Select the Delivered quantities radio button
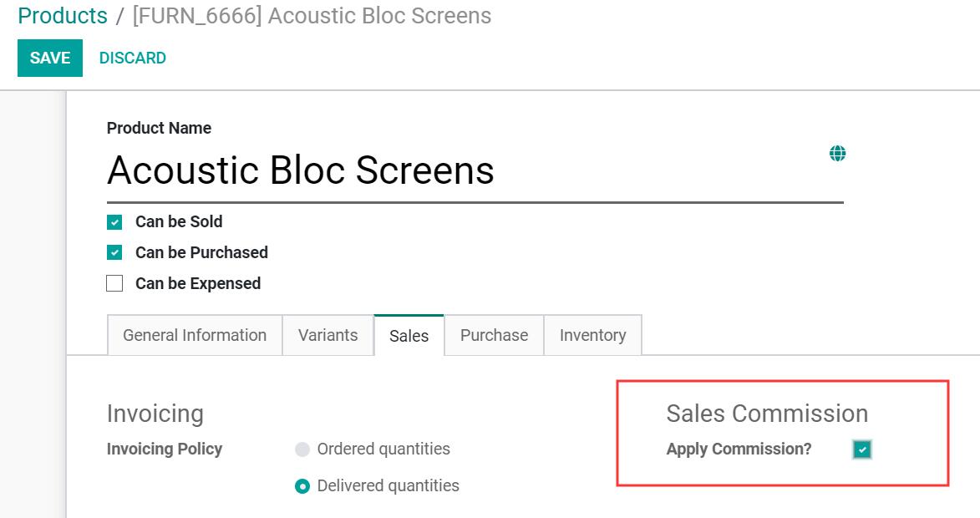Image resolution: width=980 pixels, height=518 pixels. (302, 486)
